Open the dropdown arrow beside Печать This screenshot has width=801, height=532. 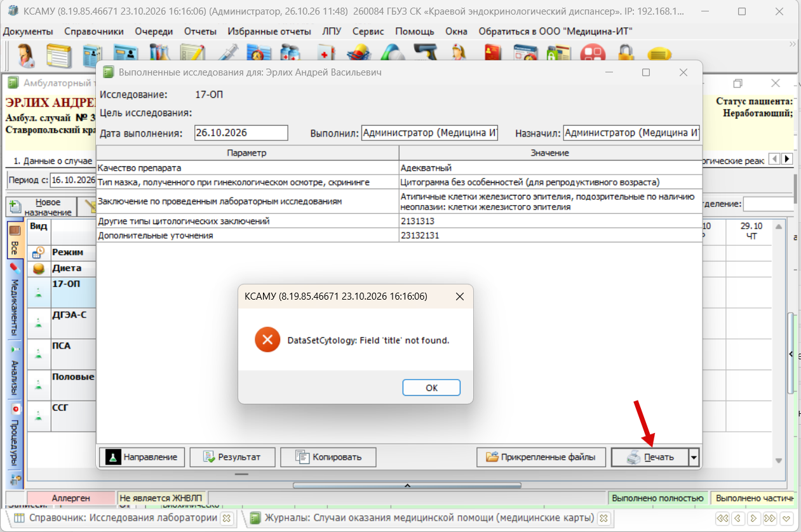click(694, 456)
